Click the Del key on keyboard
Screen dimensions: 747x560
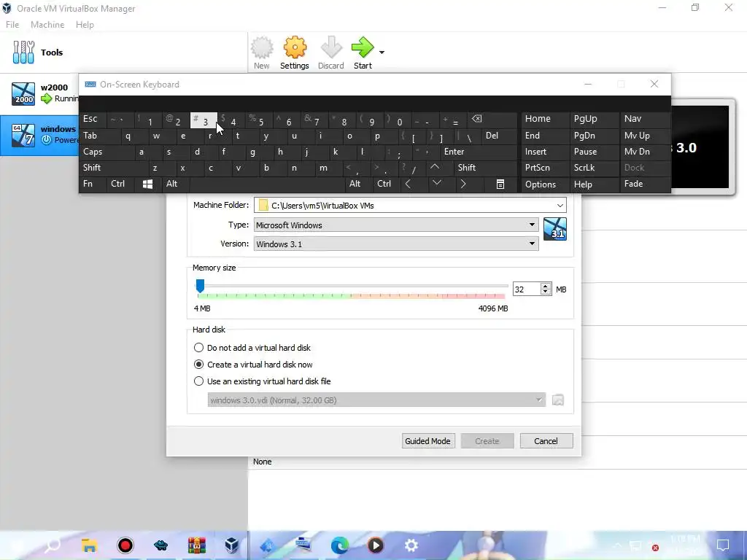[499, 136]
